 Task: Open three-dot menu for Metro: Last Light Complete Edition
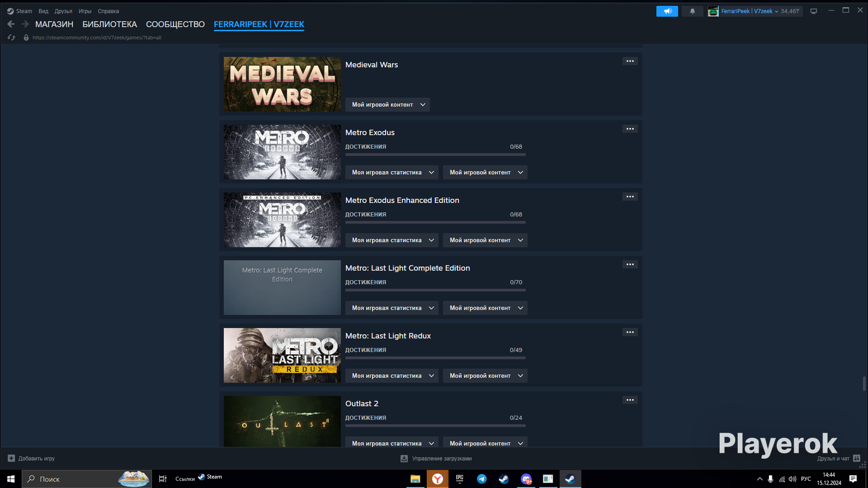tap(630, 264)
